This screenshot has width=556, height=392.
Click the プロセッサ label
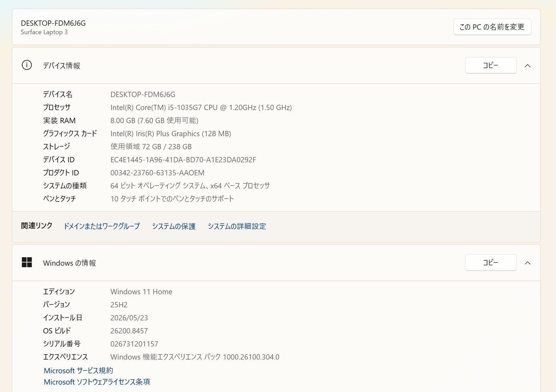57,107
